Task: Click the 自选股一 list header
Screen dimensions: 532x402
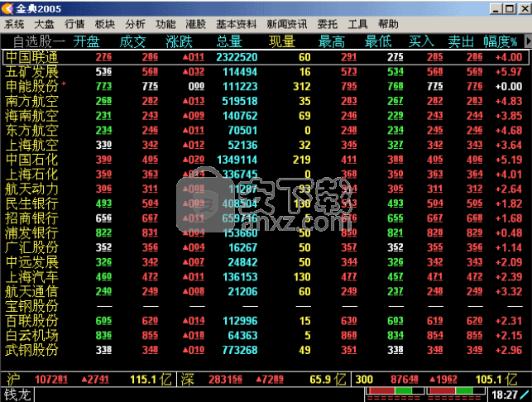Action: 39,41
